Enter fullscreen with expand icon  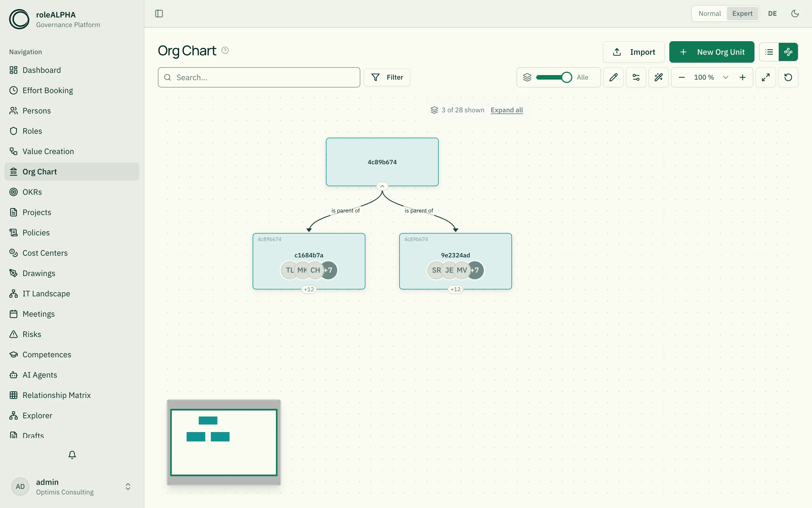766,77
